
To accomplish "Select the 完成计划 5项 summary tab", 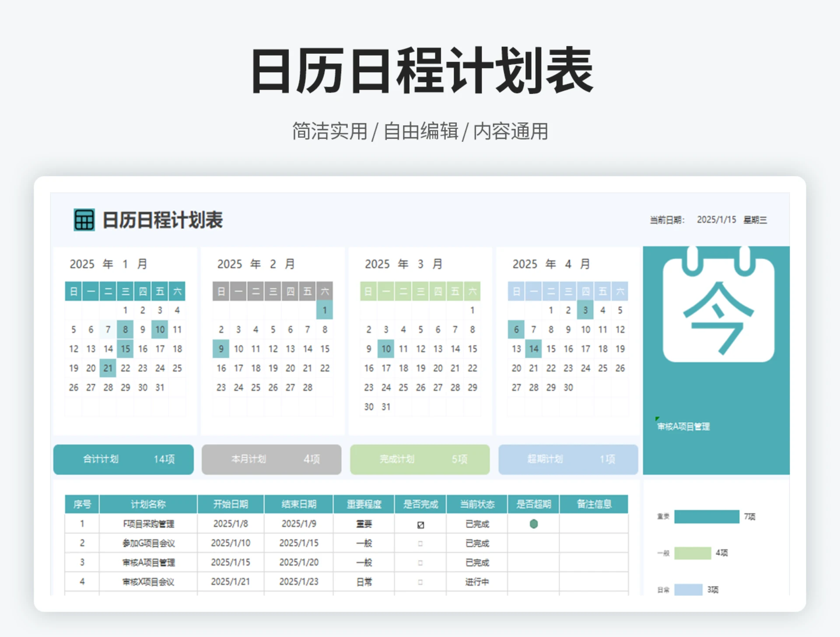I will tap(420, 459).
